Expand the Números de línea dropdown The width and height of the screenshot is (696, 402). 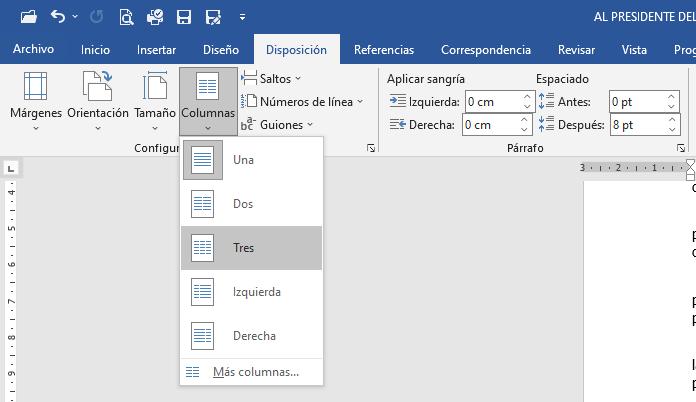[303, 101]
